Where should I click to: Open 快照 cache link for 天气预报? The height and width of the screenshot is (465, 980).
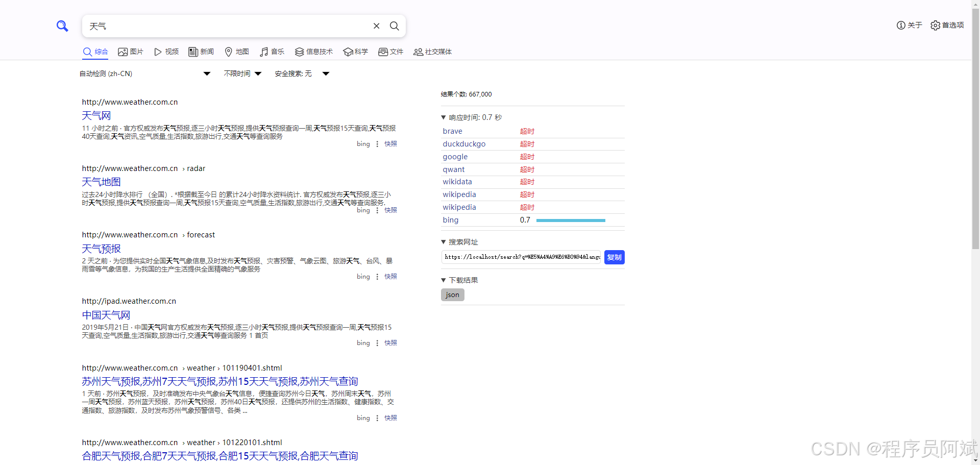tap(390, 277)
